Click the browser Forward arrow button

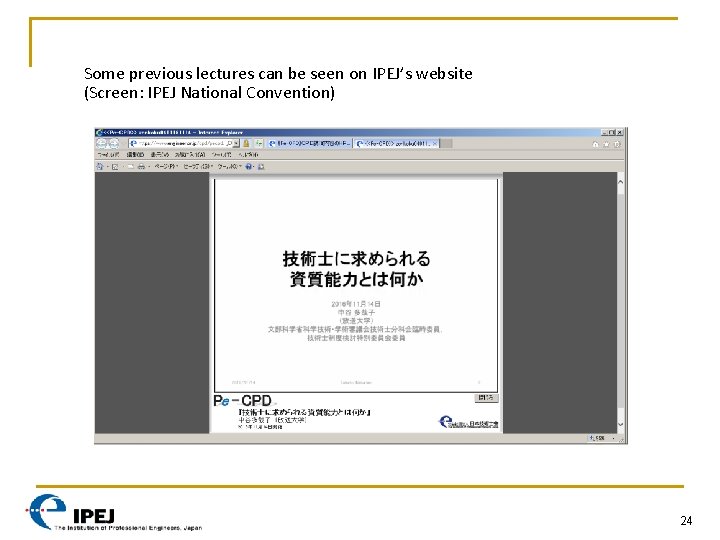113,144
